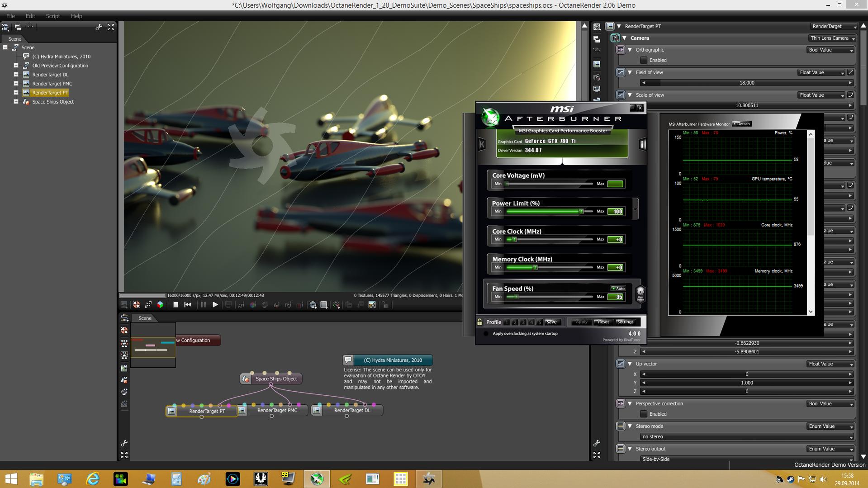Stop the render with the stop button
The image size is (868, 488).
pyautogui.click(x=175, y=305)
